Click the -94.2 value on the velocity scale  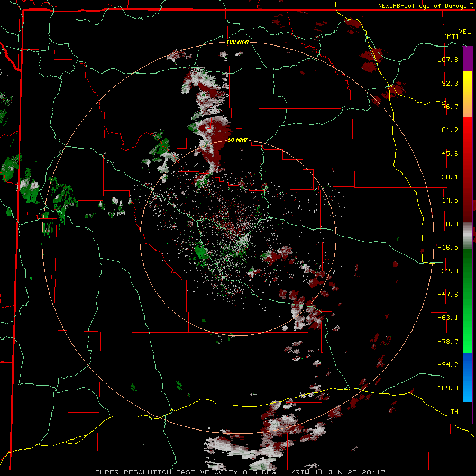[x=448, y=364]
